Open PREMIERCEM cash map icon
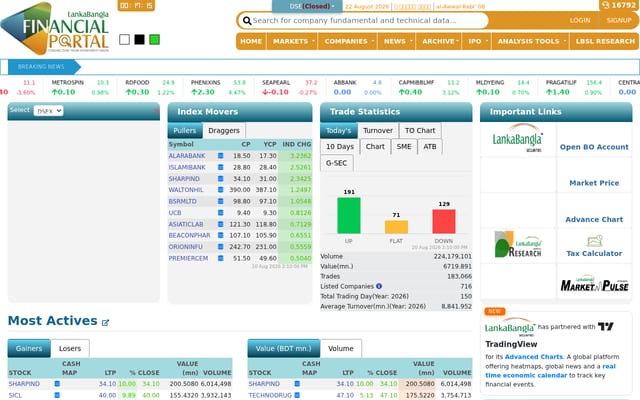Screen dimensions: 640x400 [220, 258]
